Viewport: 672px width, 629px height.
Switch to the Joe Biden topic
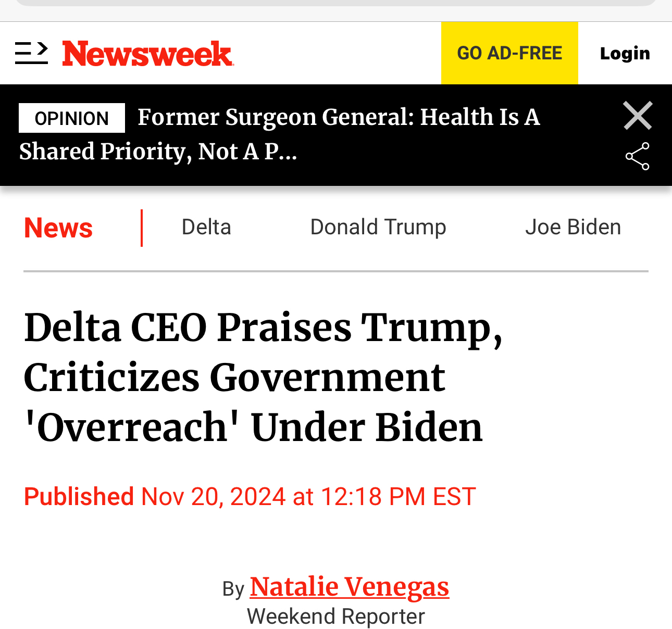point(573,228)
